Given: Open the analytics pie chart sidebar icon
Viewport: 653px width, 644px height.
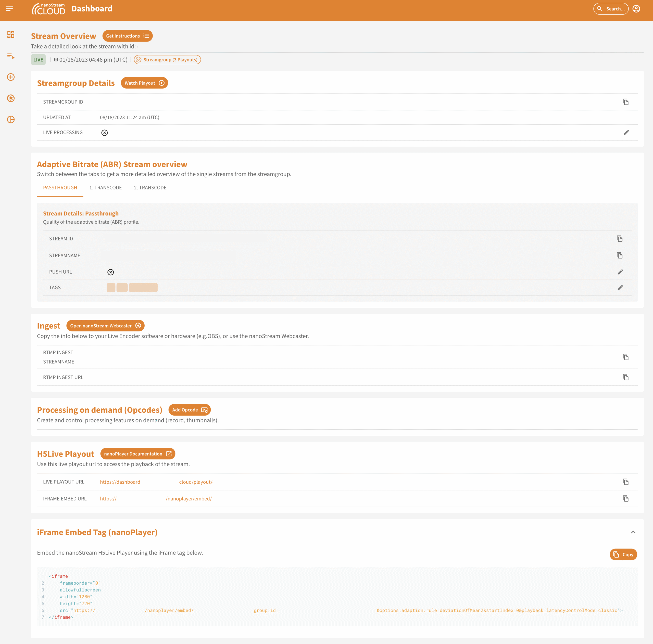Looking at the screenshot, I should pos(11,120).
